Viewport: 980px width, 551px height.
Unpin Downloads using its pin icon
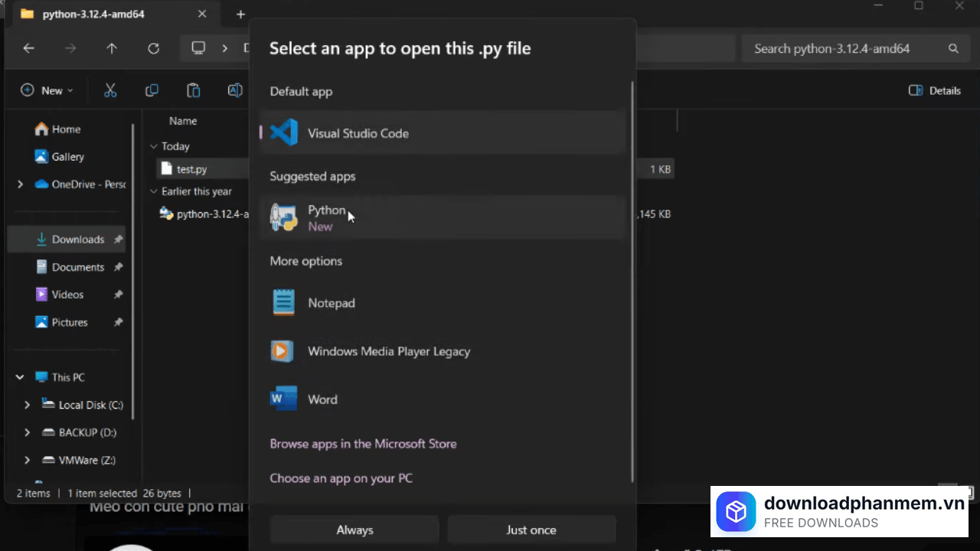pos(118,240)
